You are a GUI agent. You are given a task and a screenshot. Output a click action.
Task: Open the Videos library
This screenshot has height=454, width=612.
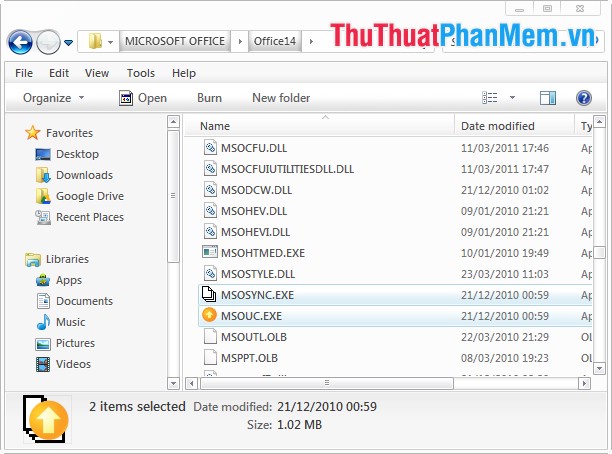pyautogui.click(x=73, y=364)
